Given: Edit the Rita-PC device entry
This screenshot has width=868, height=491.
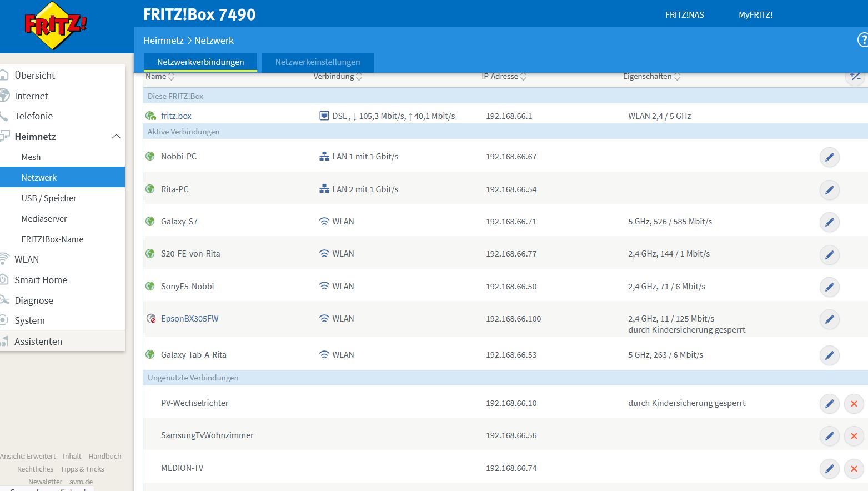Looking at the screenshot, I should (829, 190).
